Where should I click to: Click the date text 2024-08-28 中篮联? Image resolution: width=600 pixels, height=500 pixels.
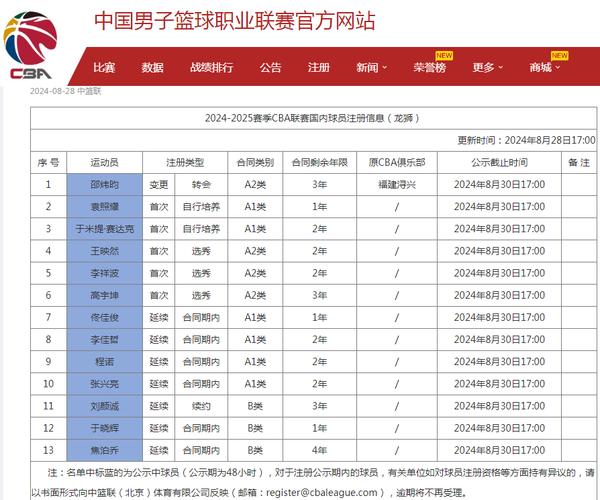click(x=65, y=91)
